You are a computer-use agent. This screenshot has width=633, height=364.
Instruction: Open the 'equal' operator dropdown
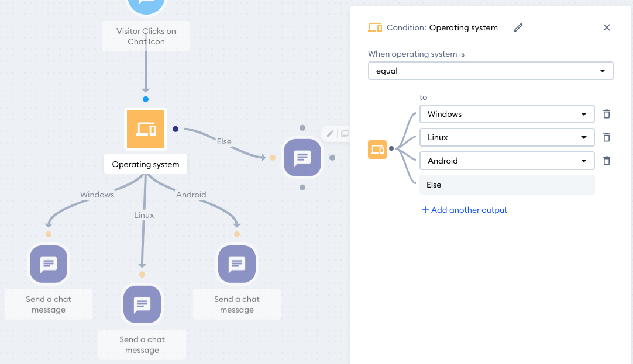(490, 71)
